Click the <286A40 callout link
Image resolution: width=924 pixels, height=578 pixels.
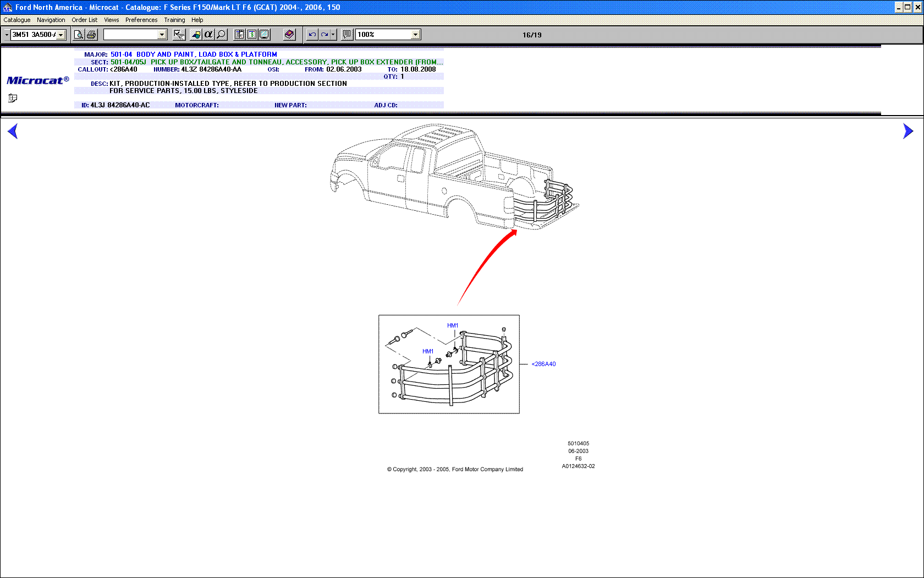[x=543, y=364]
